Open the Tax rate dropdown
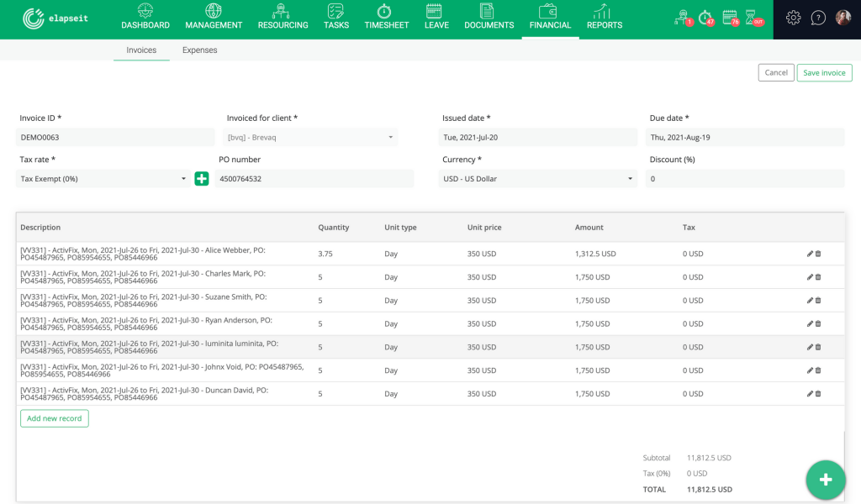The height and width of the screenshot is (504, 861). [x=103, y=179]
